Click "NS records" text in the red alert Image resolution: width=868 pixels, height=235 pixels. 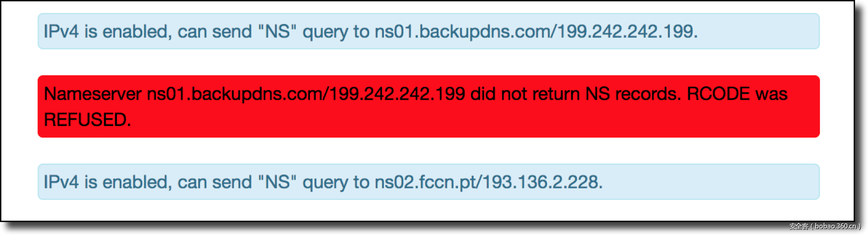633,94
